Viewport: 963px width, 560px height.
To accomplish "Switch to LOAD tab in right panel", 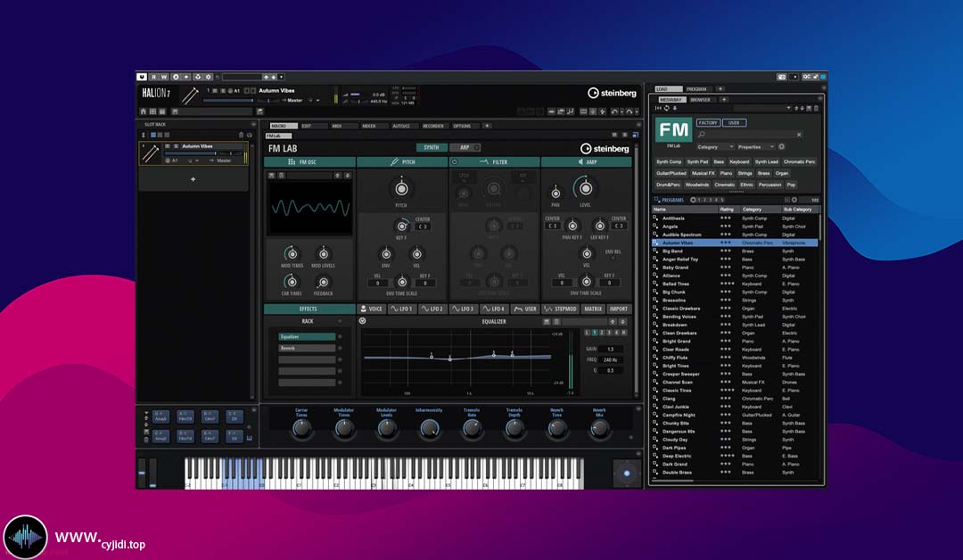I will coord(668,89).
